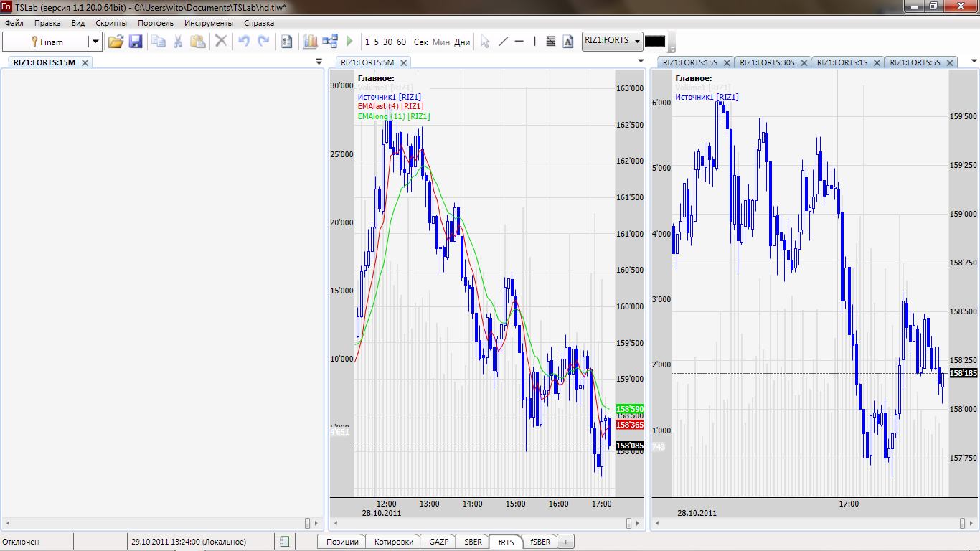
Task: Toggle the Сек interval unit
Action: coord(421,42)
